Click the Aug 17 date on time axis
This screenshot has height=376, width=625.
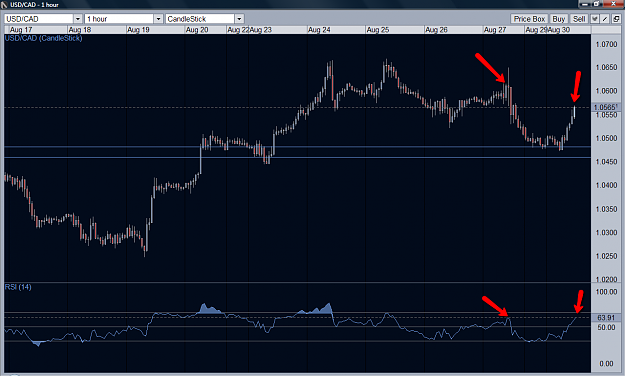coord(21,30)
